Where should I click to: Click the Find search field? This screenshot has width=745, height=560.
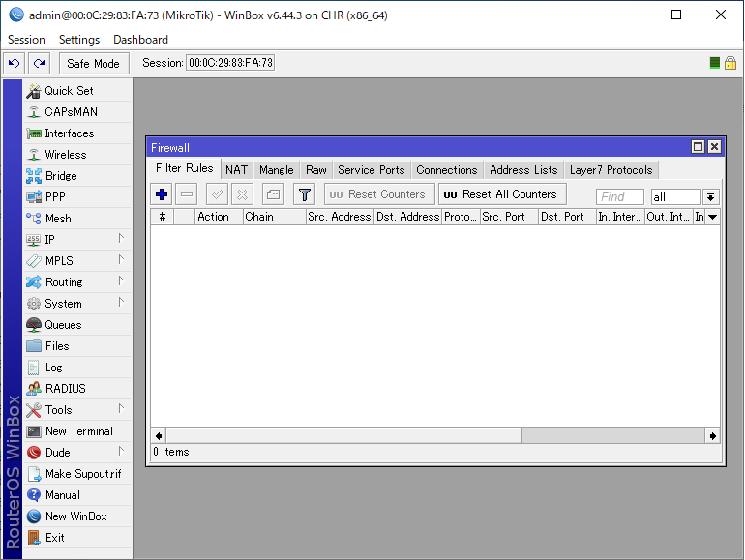pos(620,196)
